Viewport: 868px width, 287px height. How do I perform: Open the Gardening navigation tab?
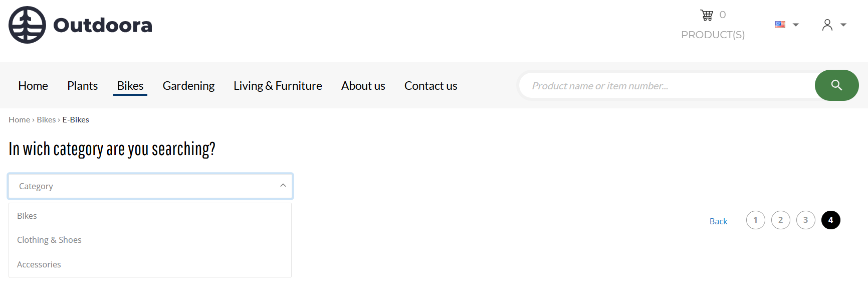click(x=188, y=86)
